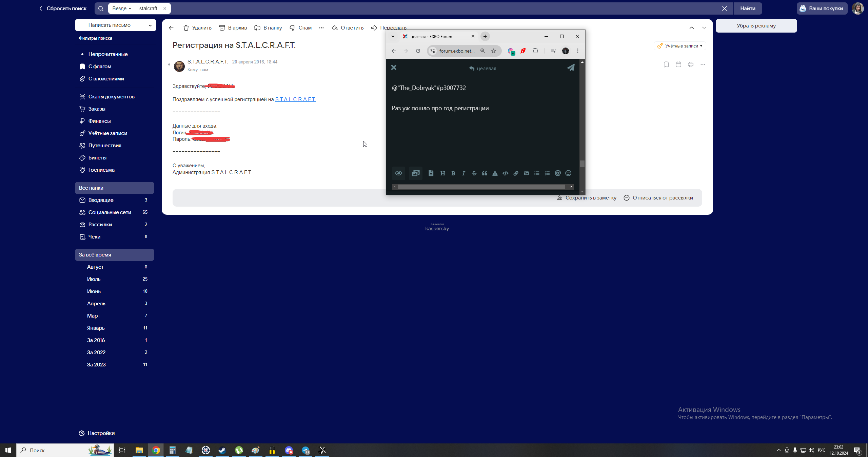Open the Входящие folder
This screenshot has width=868, height=457.
(115, 200)
